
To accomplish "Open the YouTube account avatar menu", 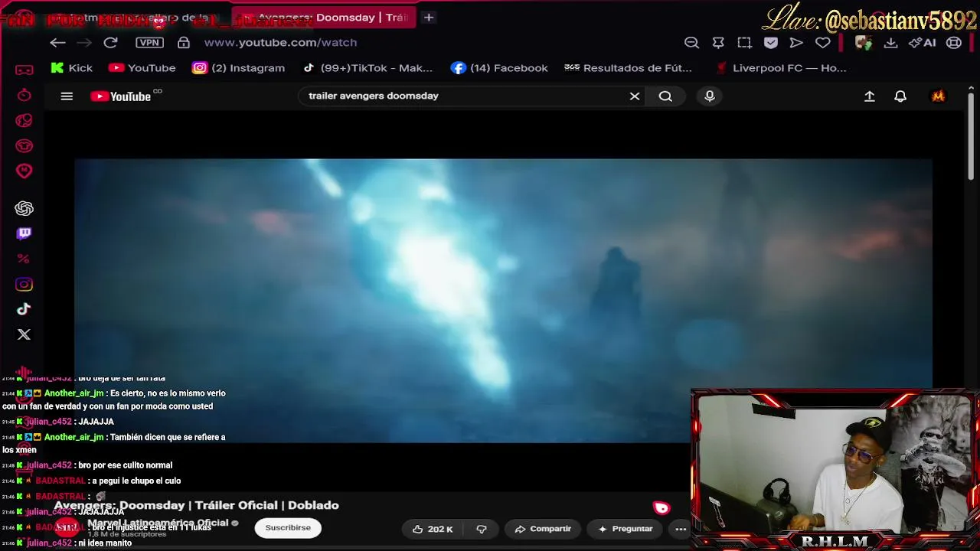I will (x=938, y=96).
